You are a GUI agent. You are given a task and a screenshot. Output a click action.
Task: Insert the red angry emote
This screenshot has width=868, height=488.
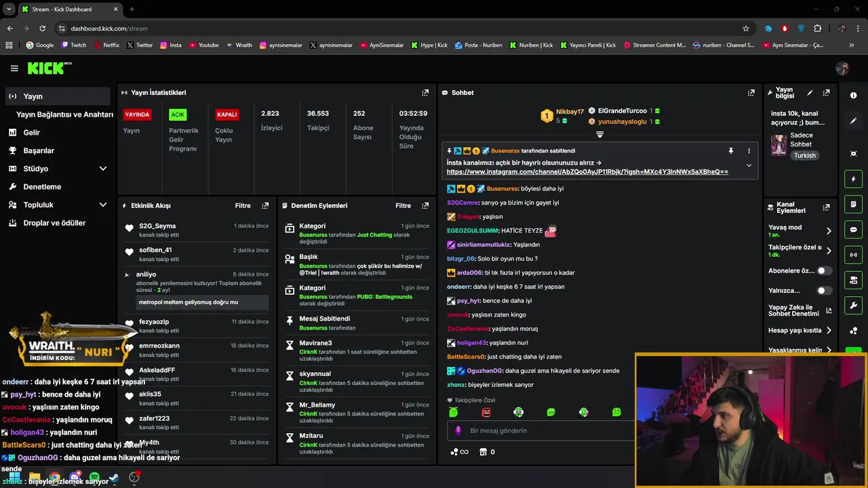pos(486,412)
